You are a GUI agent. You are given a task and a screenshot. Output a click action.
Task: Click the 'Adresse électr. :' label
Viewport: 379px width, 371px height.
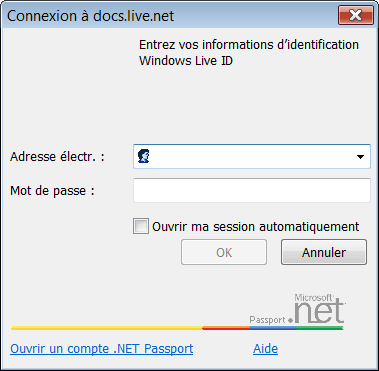coord(57,156)
